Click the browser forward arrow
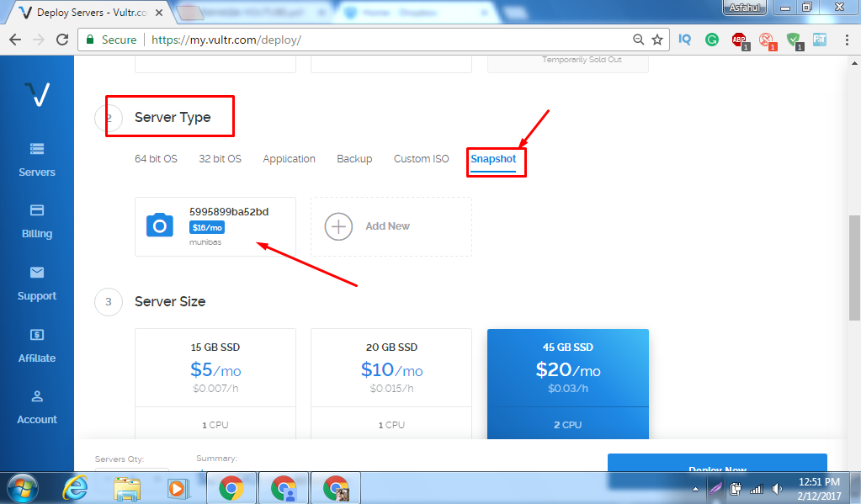Screen dimensions: 861x504 pyautogui.click(x=39, y=40)
